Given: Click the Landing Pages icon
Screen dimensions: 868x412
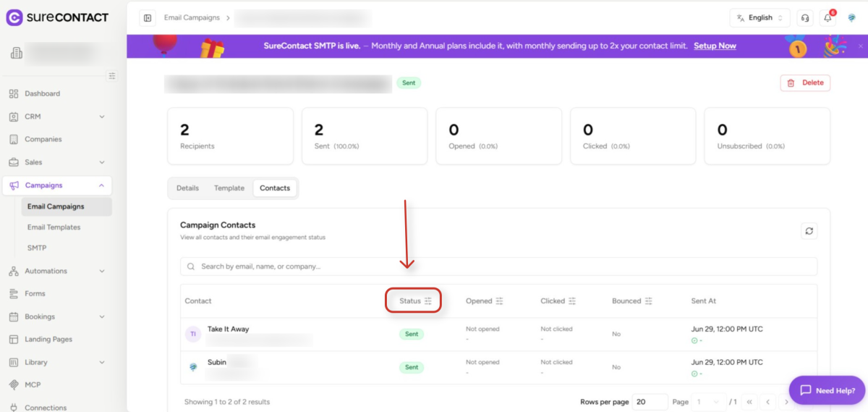Looking at the screenshot, I should [x=14, y=339].
